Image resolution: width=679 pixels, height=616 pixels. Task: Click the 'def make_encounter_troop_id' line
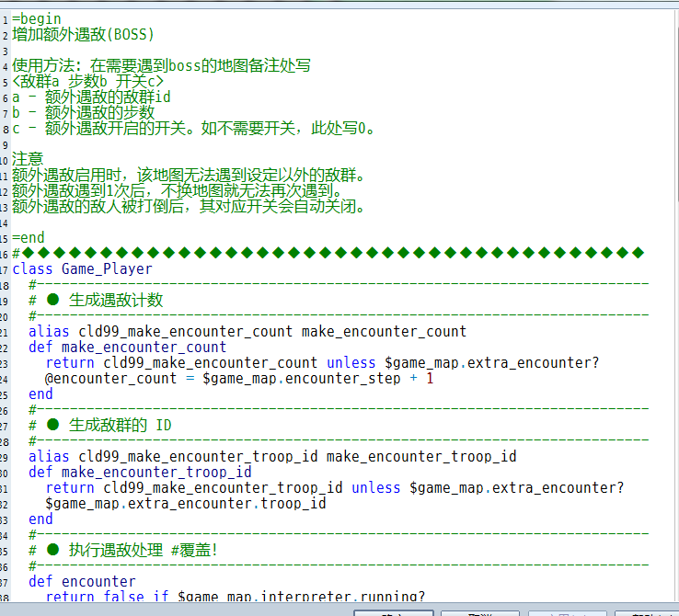[x=140, y=472]
